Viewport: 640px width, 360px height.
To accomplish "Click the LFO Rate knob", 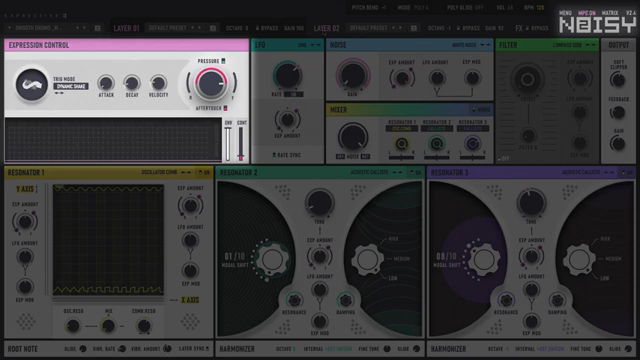I will pos(287,76).
